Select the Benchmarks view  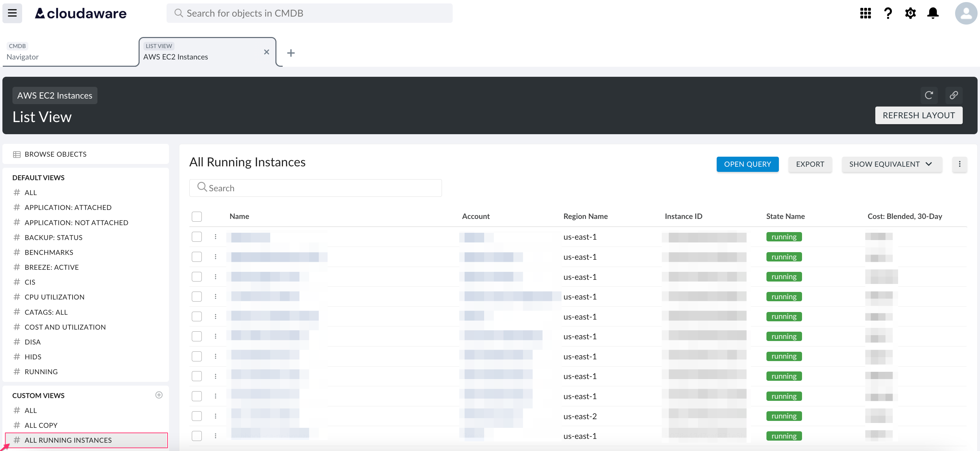coord(49,252)
